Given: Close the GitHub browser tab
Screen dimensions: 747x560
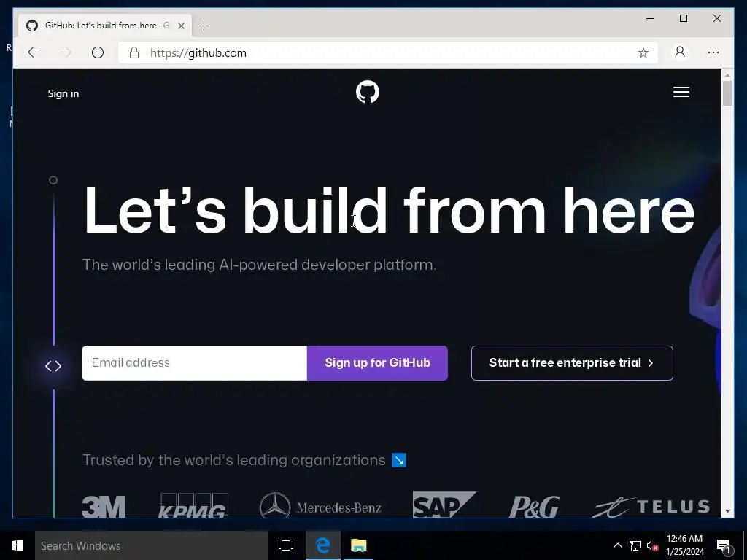Looking at the screenshot, I should [181, 26].
